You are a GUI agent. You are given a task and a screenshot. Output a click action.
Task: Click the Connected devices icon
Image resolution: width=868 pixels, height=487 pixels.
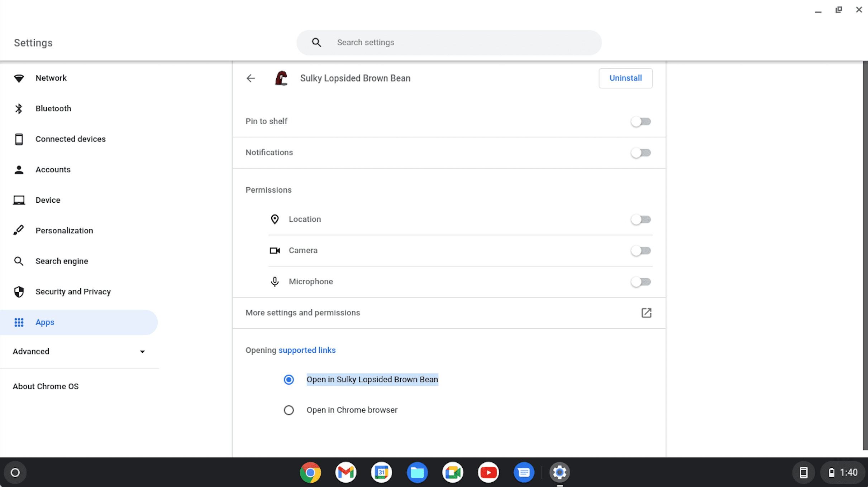coord(19,139)
